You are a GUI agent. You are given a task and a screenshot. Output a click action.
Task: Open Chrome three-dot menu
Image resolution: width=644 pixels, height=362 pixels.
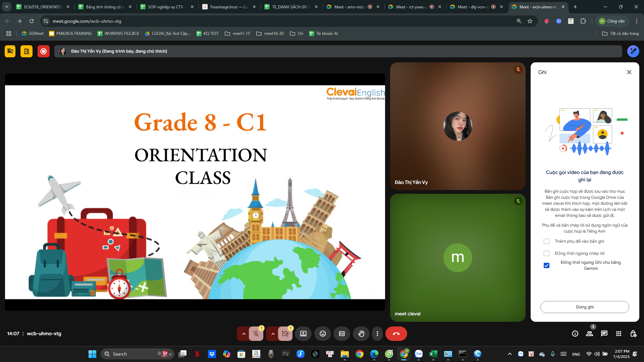click(x=637, y=21)
